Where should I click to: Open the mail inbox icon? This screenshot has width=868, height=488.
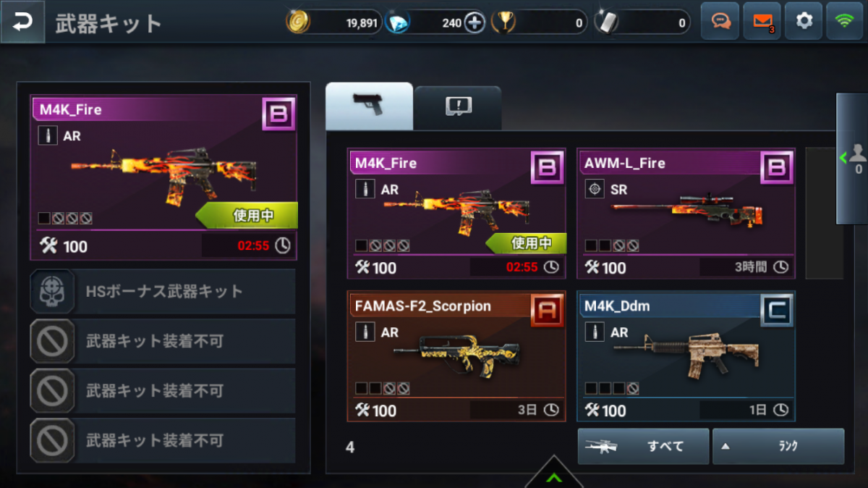pyautogui.click(x=762, y=21)
